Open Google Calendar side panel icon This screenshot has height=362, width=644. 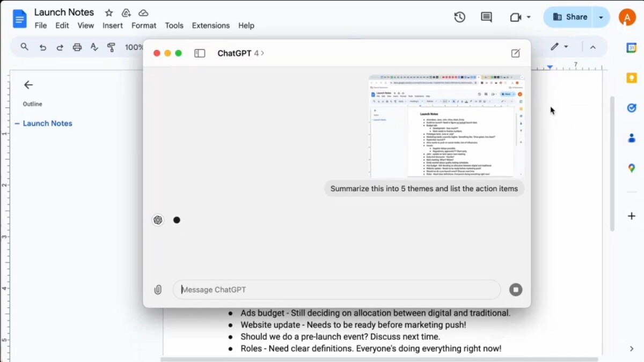(631, 48)
